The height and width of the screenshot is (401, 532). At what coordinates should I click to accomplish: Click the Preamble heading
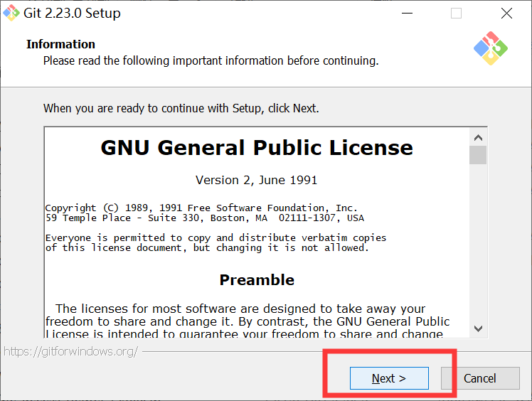tap(257, 280)
